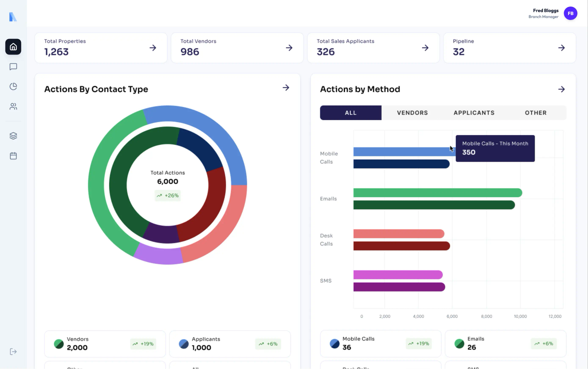The width and height of the screenshot is (588, 369).
Task: Click the Mobile Calls legend circle icon
Action: pos(335,344)
